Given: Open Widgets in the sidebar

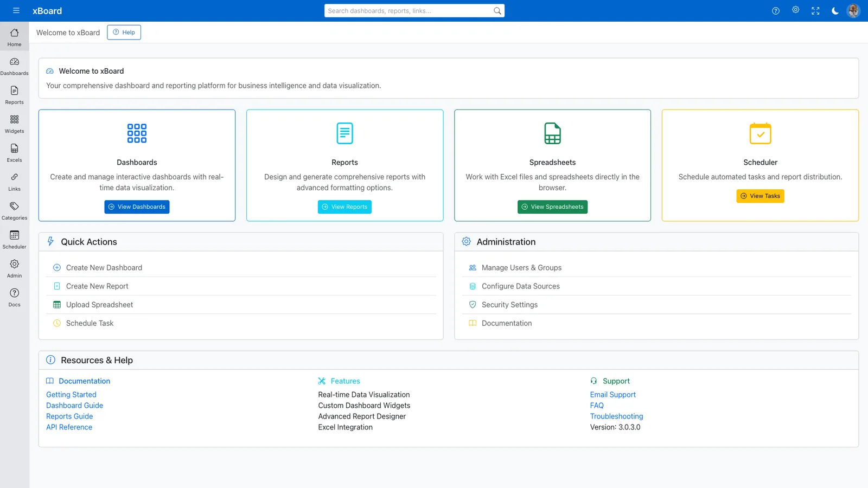Looking at the screenshot, I should point(15,124).
